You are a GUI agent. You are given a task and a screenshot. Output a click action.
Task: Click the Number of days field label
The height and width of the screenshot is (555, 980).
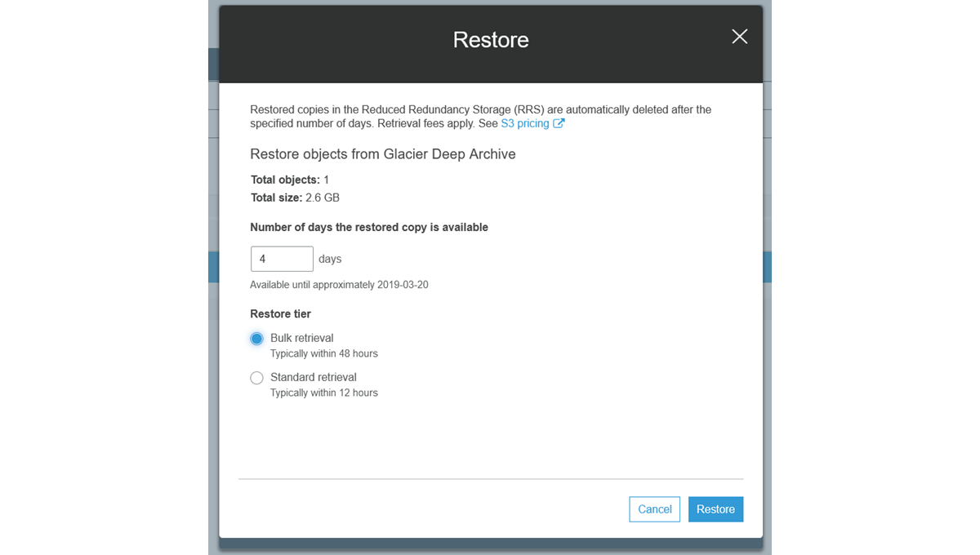click(368, 228)
